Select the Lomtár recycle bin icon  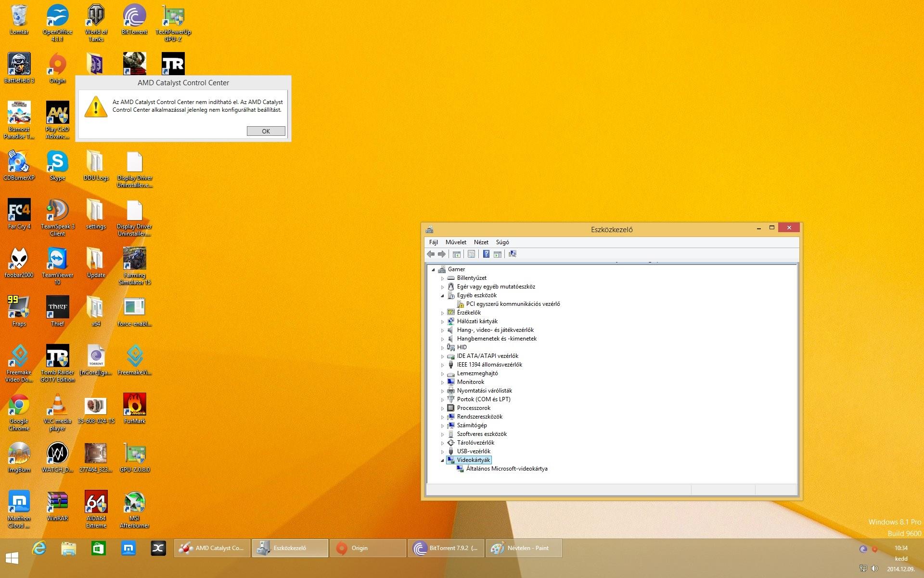pos(19,19)
